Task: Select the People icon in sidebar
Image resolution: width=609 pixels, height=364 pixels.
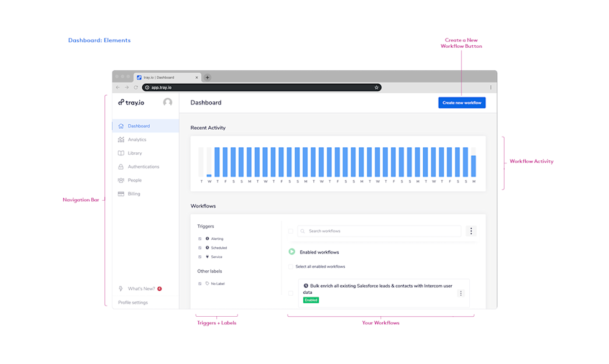Action: [x=121, y=180]
